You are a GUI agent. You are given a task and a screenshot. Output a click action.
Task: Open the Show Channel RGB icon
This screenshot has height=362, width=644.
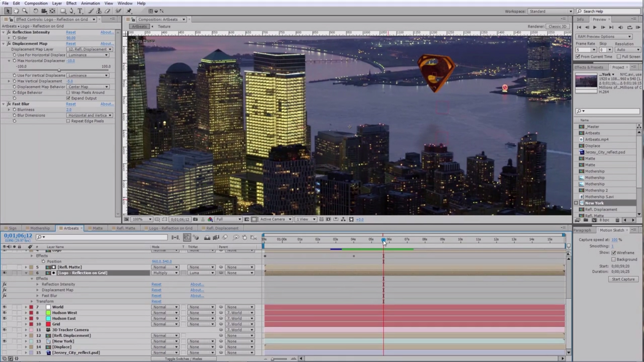click(x=210, y=220)
